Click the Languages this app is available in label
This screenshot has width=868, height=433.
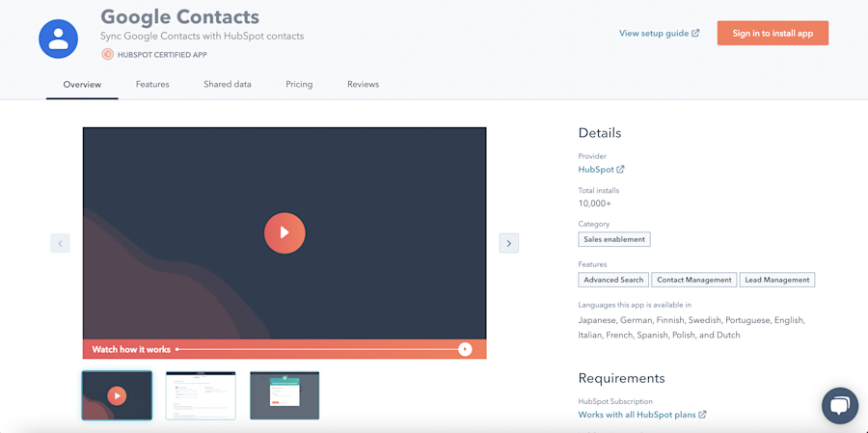[x=635, y=305]
